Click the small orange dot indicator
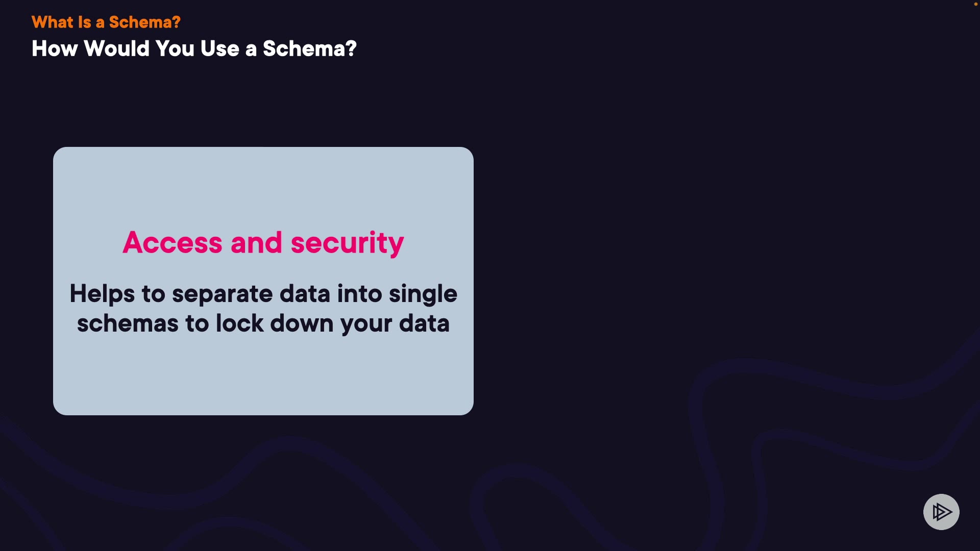This screenshot has height=551, width=980. [x=975, y=4]
